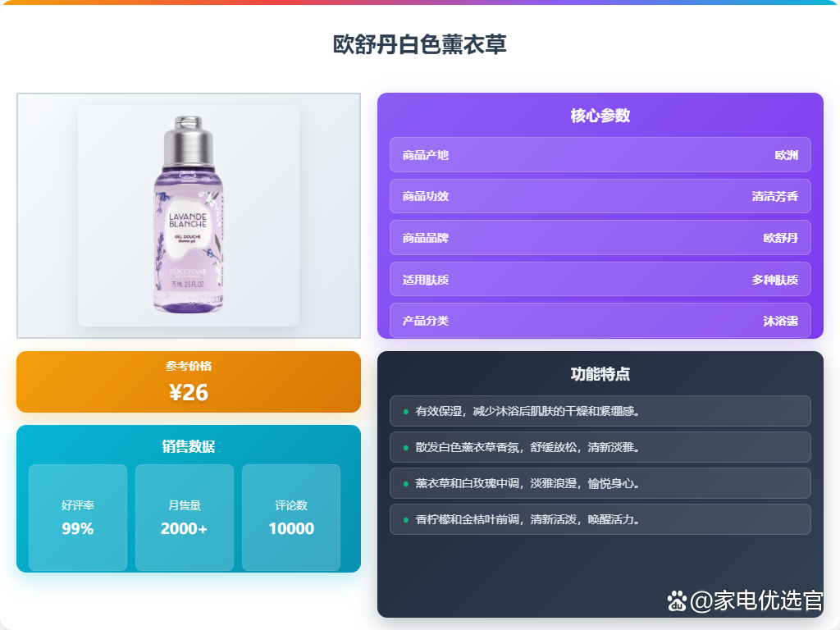This screenshot has height=630, width=840.
Task: Select the brand value 欧舒丹 in 核心参数
Action: coord(781,238)
